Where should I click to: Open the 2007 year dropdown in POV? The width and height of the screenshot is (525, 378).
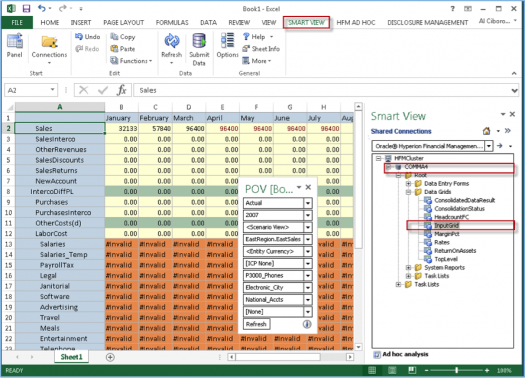(x=307, y=215)
